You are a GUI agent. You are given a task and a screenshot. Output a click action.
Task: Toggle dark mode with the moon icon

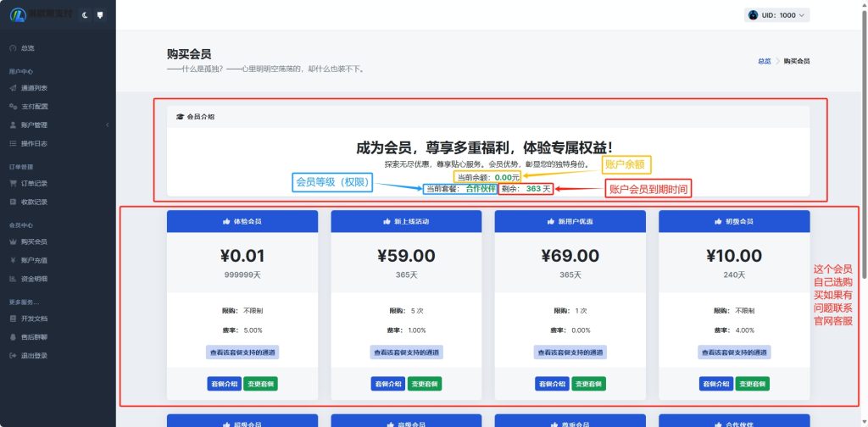tap(85, 15)
